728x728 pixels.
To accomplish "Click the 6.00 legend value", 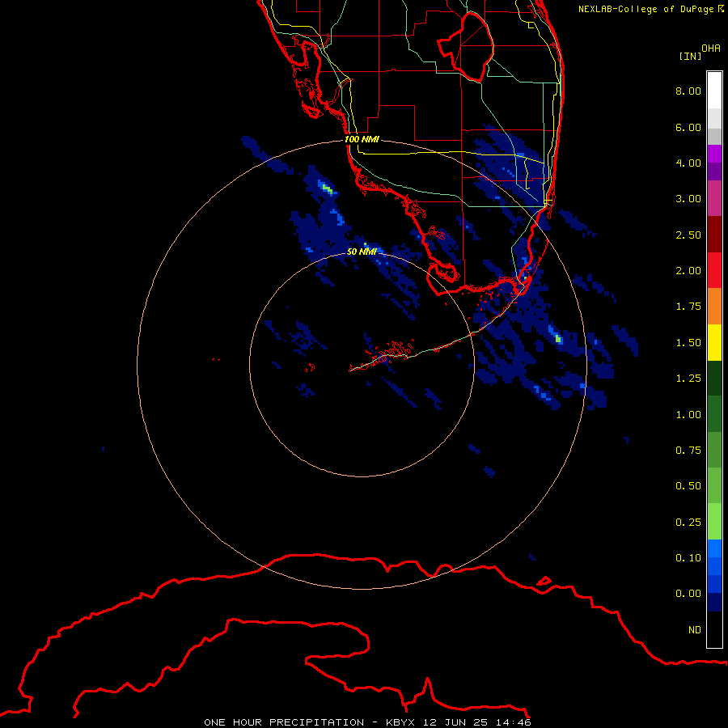I will click(688, 127).
